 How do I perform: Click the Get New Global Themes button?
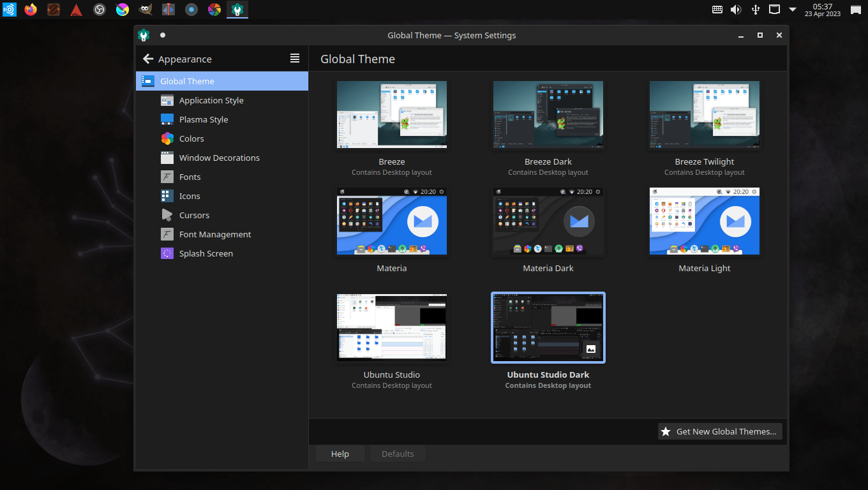(x=720, y=431)
